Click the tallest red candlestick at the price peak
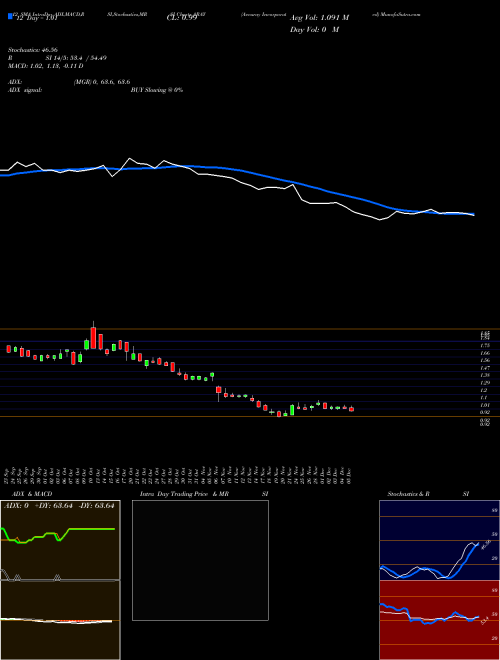This screenshot has width=500, height=660. (x=93, y=338)
